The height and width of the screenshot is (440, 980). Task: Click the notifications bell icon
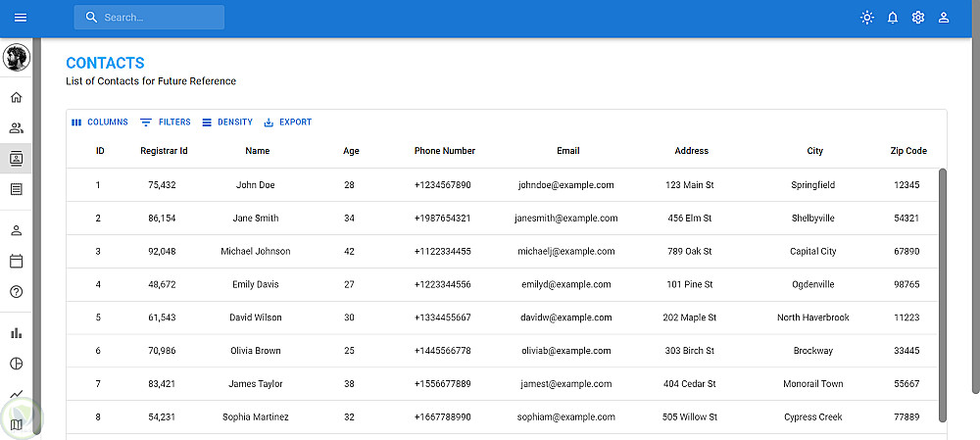click(893, 18)
